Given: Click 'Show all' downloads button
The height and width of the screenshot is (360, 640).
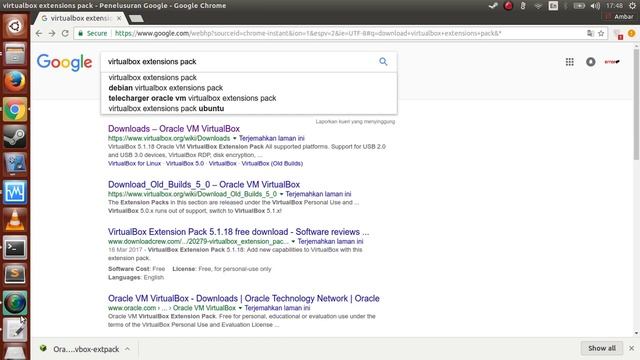Looking at the screenshot, I should 602,348.
